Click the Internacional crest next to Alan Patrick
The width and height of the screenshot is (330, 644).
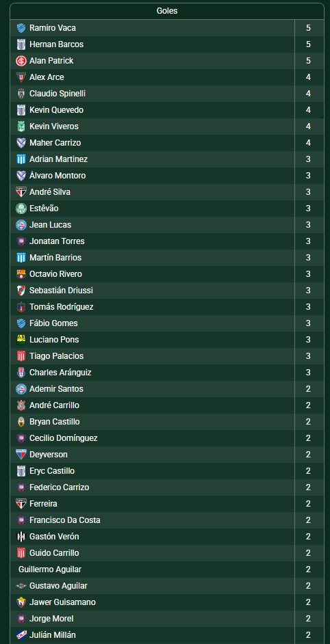click(21, 61)
